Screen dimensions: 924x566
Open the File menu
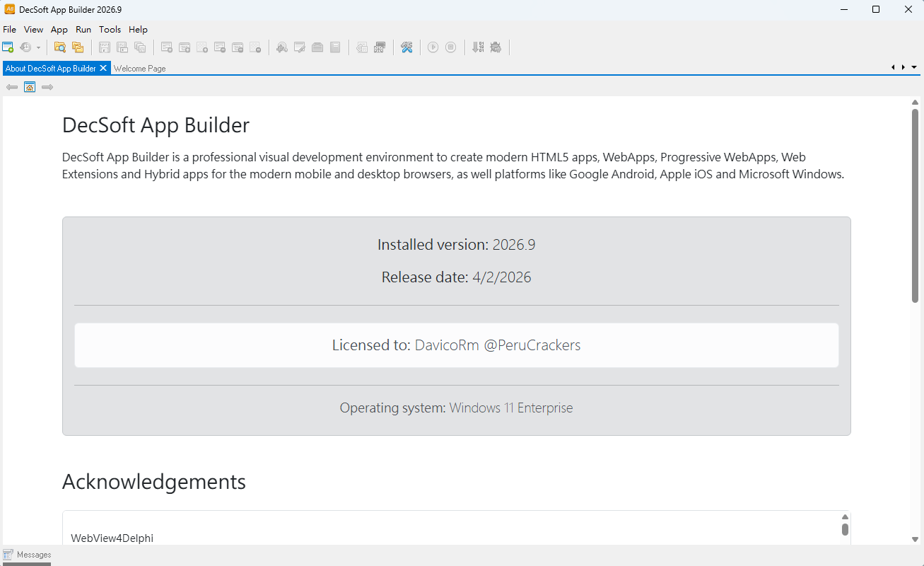click(9, 30)
